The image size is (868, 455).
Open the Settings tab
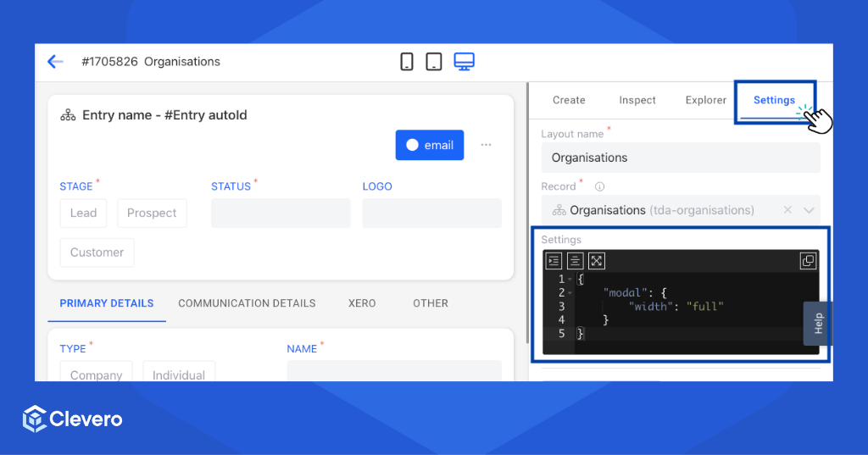[x=774, y=100]
